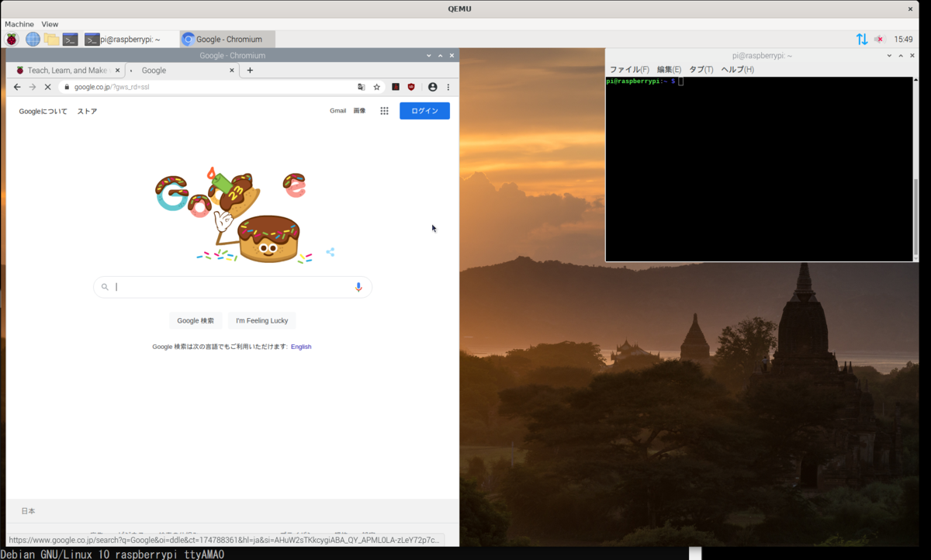This screenshot has width=931, height=560.
Task: Click the 15:49 clock in the panel
Action: [903, 39]
